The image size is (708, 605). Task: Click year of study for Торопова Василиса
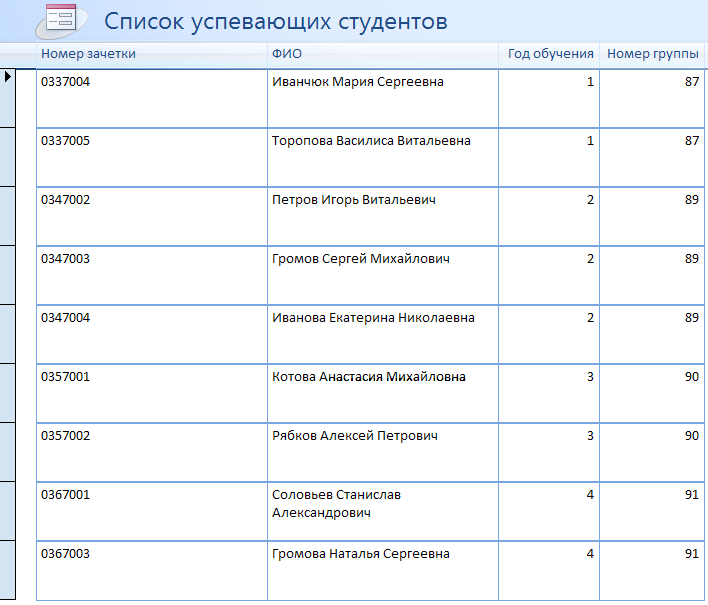[x=549, y=158]
